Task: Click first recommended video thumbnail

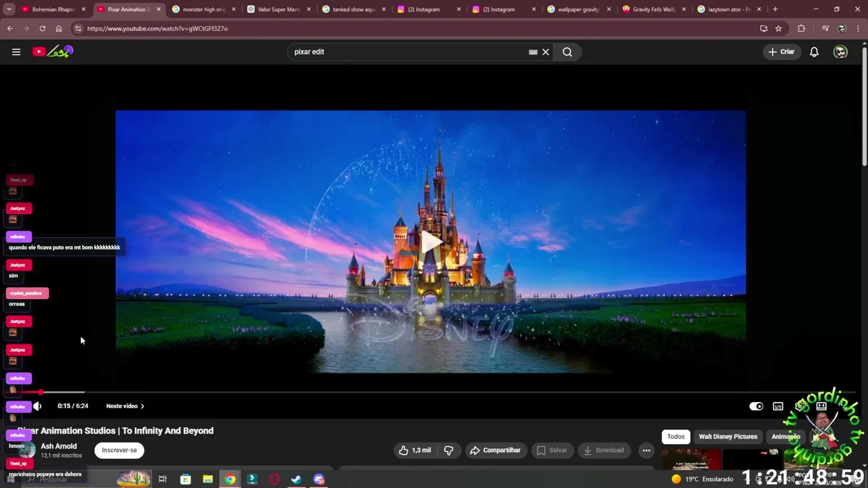Action: click(691, 460)
